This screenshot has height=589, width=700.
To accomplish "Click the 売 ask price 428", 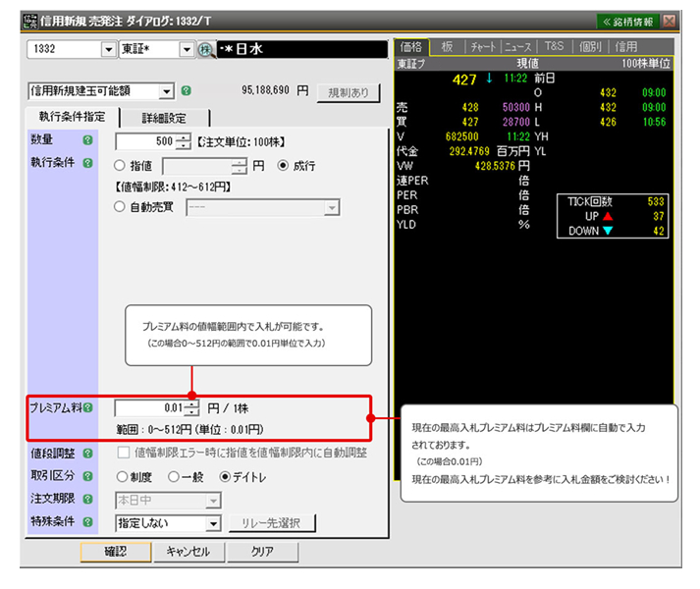I will [x=470, y=108].
